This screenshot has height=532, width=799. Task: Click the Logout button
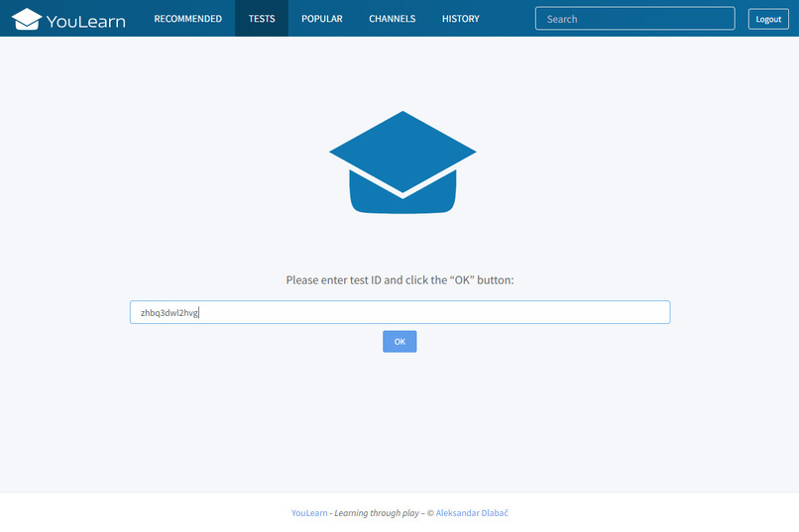click(768, 19)
